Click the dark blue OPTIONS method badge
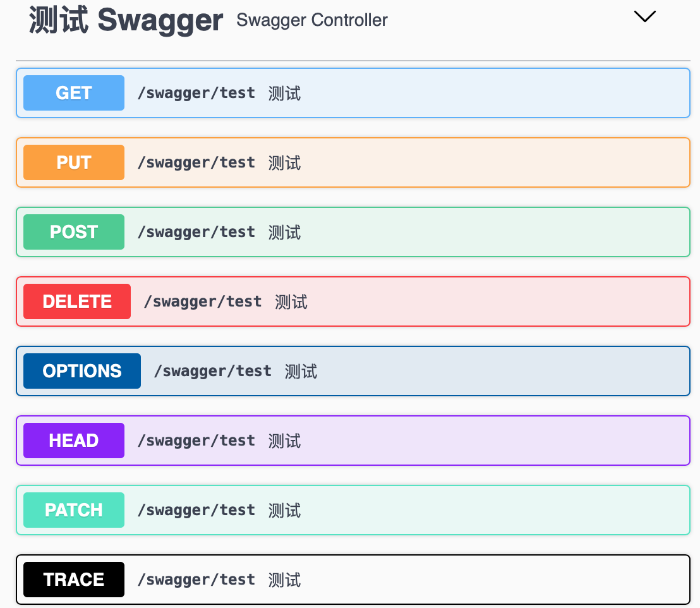The width and height of the screenshot is (700, 608). [x=82, y=371]
